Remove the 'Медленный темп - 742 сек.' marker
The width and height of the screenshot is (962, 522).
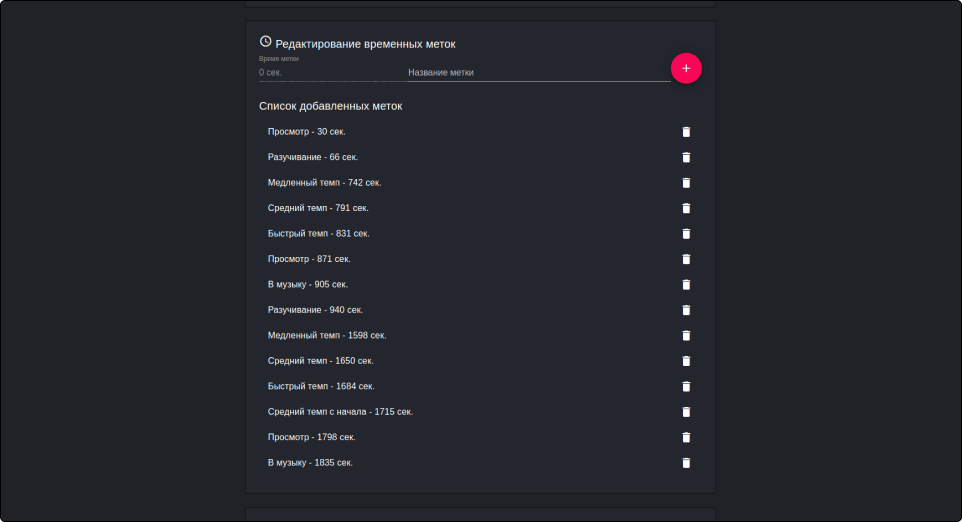[x=686, y=183]
